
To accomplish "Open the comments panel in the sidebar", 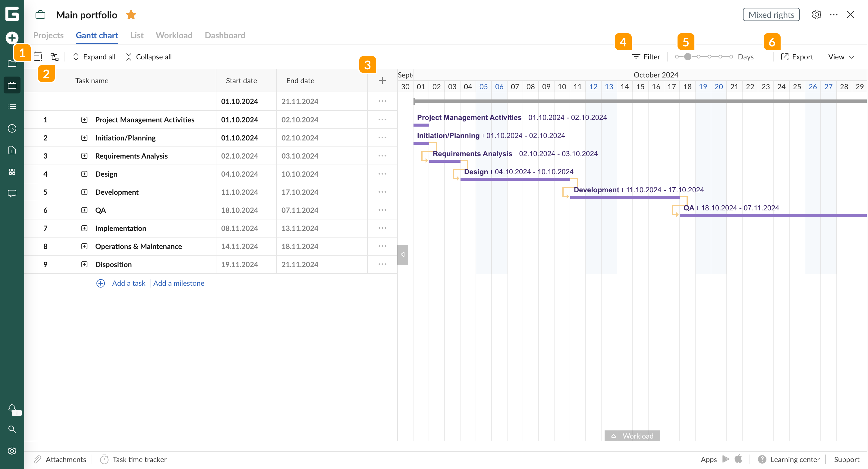I will 12,194.
